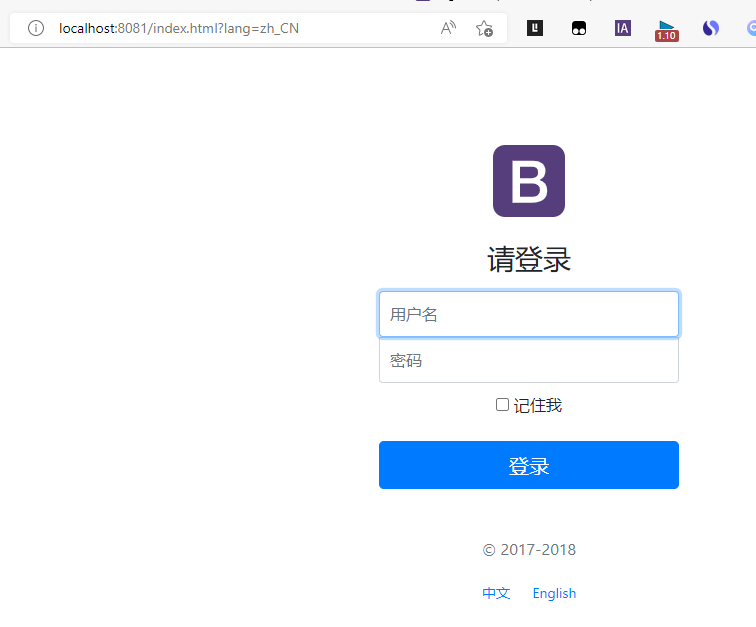The height and width of the screenshot is (627, 756).
Task: Switch language via the English link
Action: coord(554,593)
